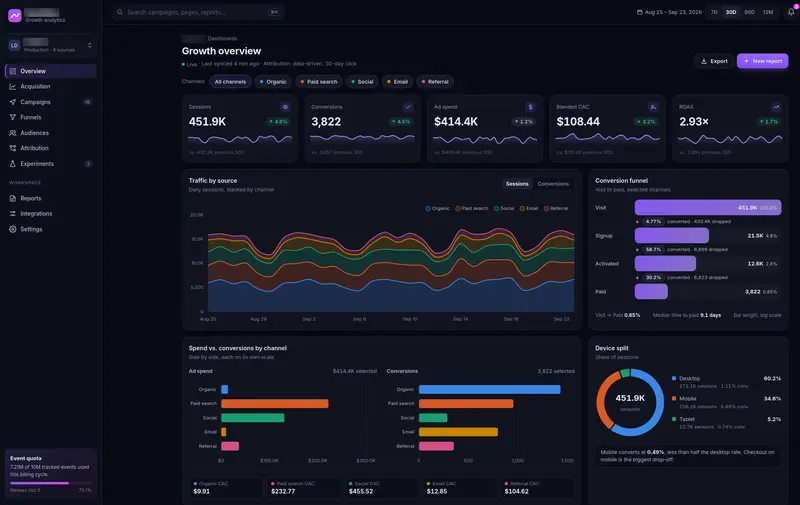The height and width of the screenshot is (505, 800).
Task: Select the 30D time range
Action: click(x=731, y=12)
